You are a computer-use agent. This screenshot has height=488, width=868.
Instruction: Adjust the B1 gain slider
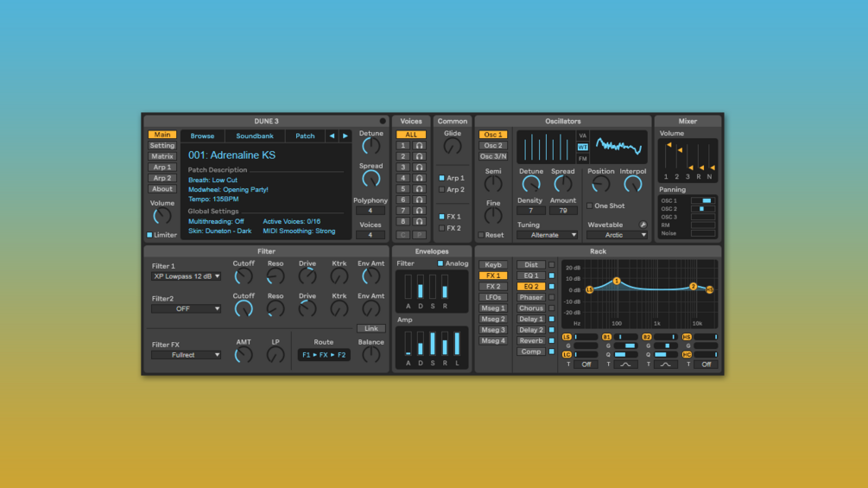point(625,345)
